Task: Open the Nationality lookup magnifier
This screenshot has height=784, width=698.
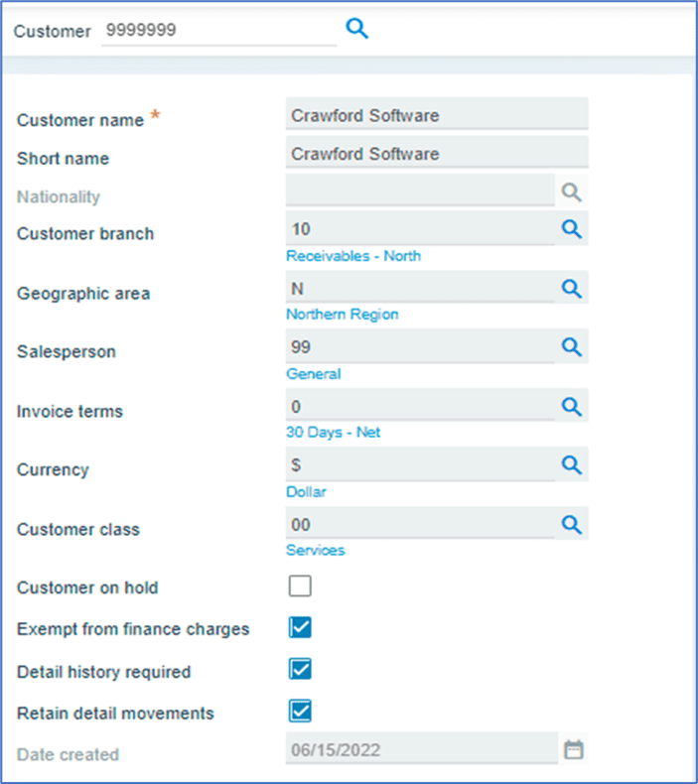Action: [x=571, y=193]
